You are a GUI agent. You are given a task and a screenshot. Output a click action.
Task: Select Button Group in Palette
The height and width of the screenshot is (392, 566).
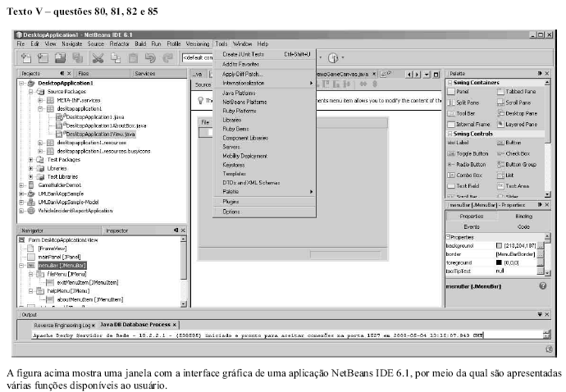coord(517,165)
